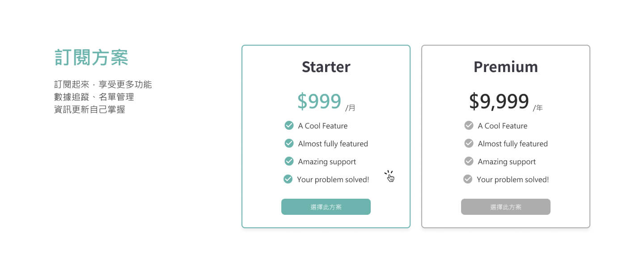The height and width of the screenshot is (273, 644).
Task: Select the Starter plan title
Action: coord(326,67)
